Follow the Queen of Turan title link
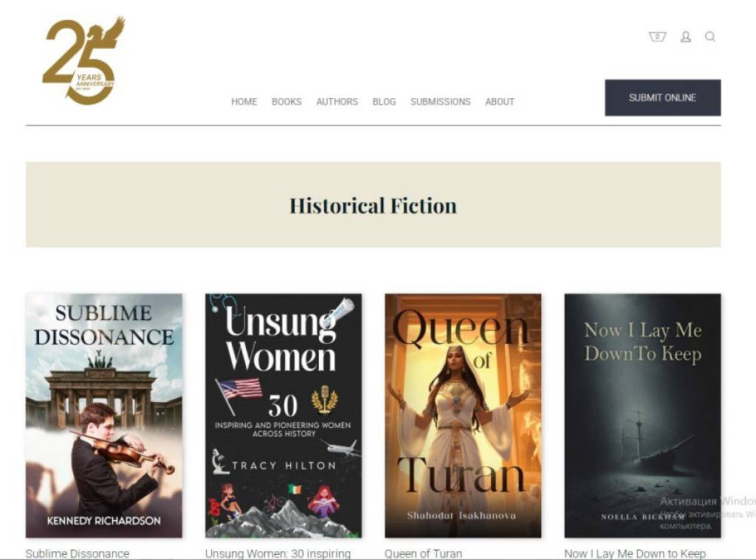The height and width of the screenshot is (560, 756). [x=423, y=553]
